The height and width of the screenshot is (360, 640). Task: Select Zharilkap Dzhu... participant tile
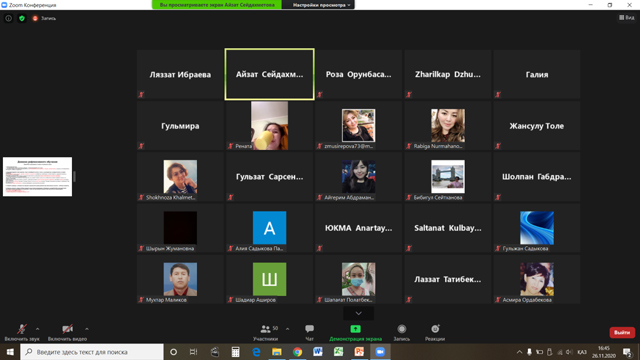pyautogui.click(x=448, y=74)
